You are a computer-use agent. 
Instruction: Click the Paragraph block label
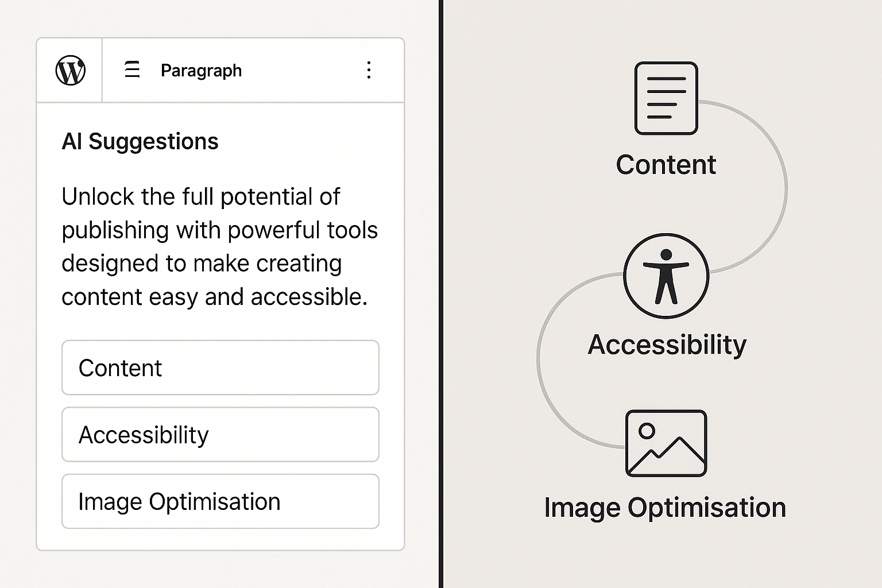(201, 71)
